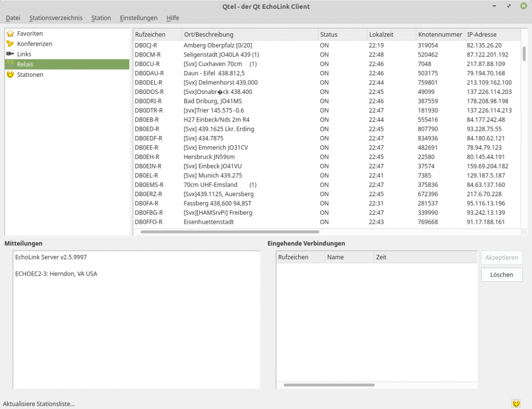Click the Löschen button
532x409 pixels.
(501, 275)
